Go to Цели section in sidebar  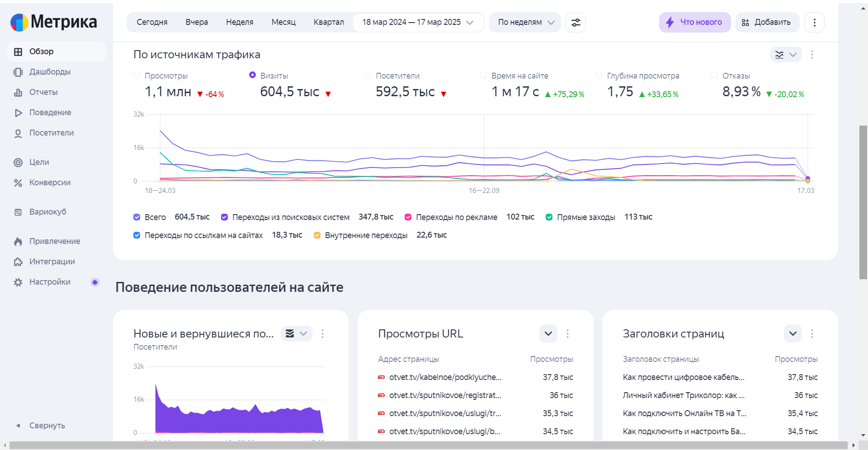point(39,162)
